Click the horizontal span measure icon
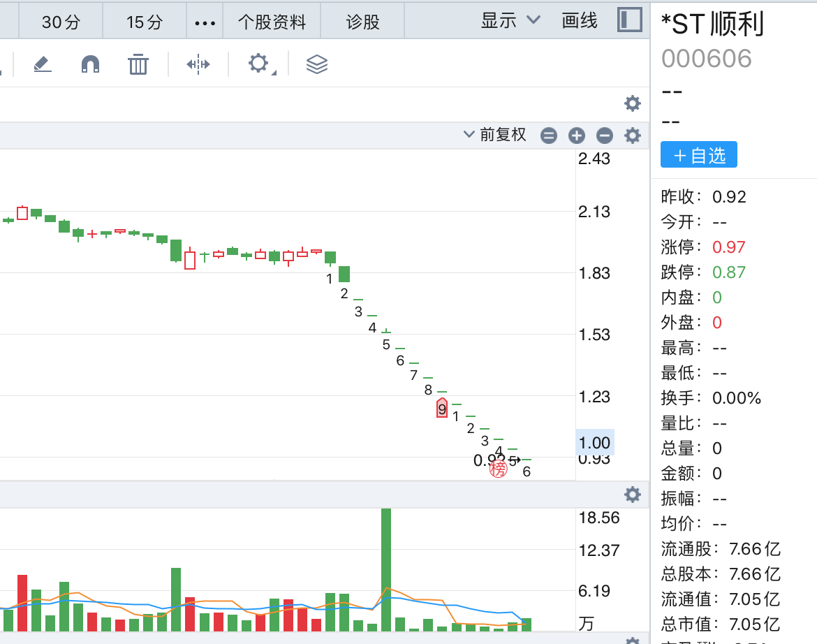Viewport: 817px width, 644px height. pyautogui.click(x=198, y=64)
